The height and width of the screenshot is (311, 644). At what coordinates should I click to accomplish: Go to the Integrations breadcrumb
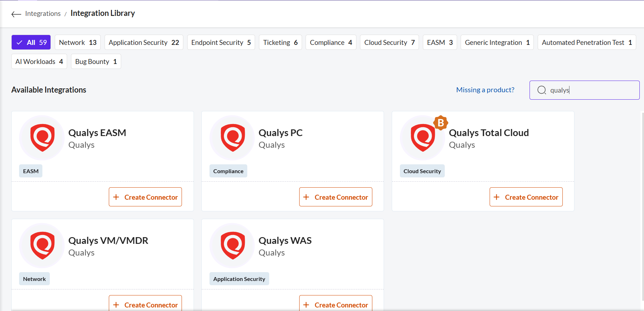point(43,13)
